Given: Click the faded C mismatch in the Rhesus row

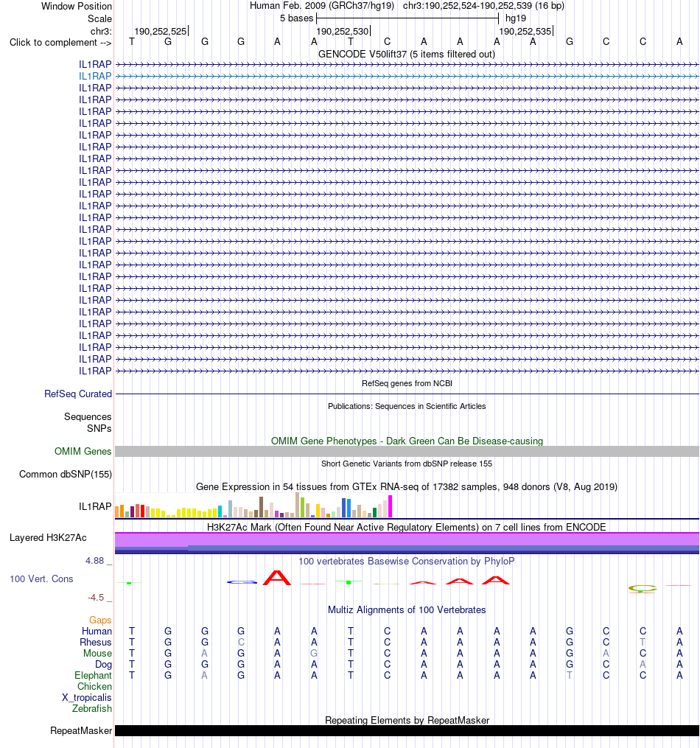Looking at the screenshot, I should (x=241, y=642).
